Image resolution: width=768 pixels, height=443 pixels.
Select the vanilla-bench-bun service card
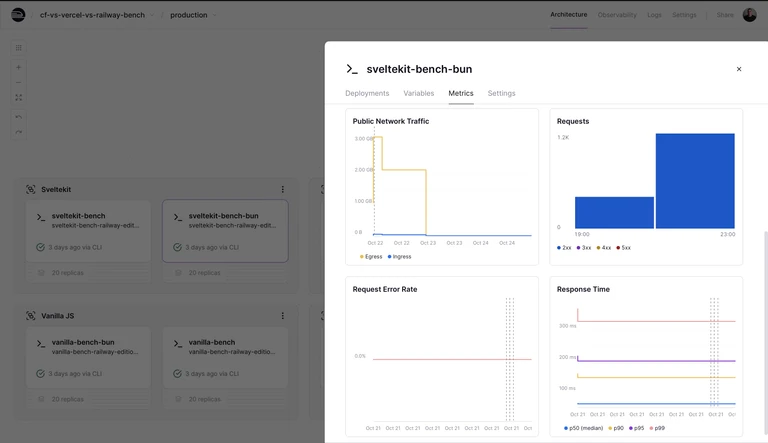tap(89, 358)
